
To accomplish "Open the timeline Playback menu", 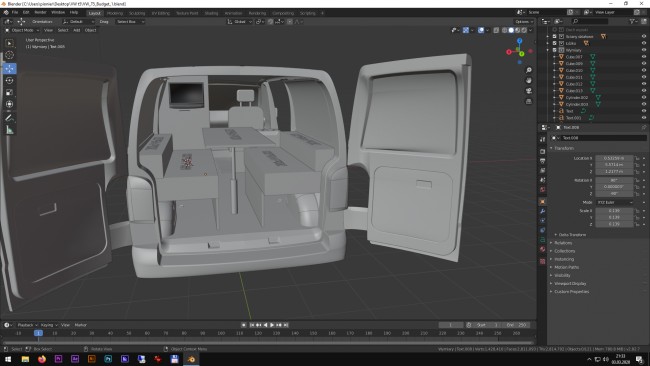I will pyautogui.click(x=27, y=325).
